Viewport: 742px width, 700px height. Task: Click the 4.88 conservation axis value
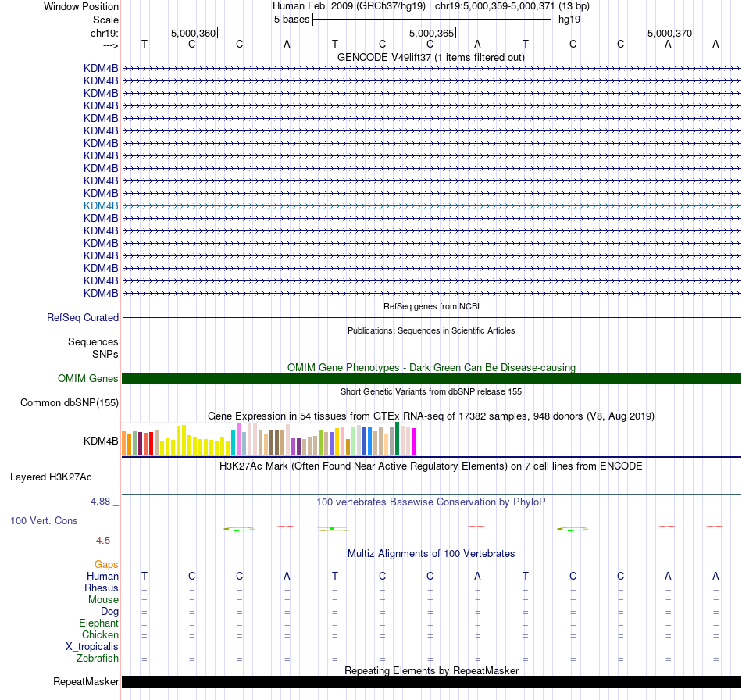pyautogui.click(x=100, y=502)
